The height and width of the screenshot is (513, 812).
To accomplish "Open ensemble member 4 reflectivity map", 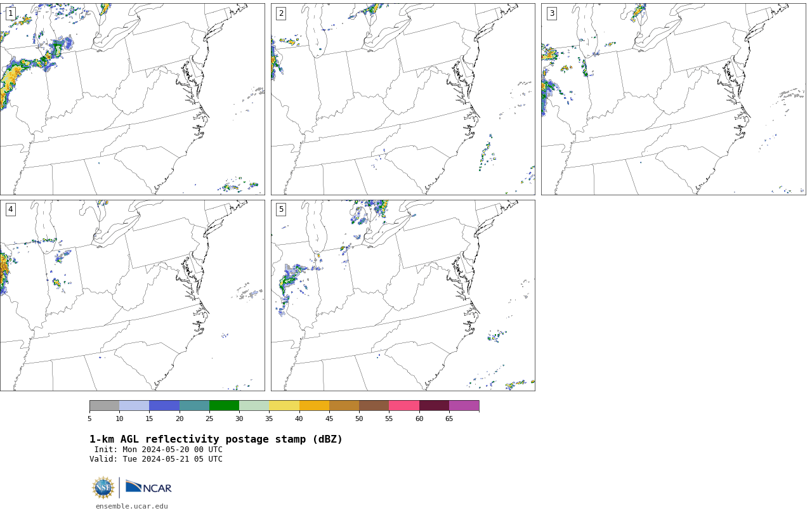I will point(132,295).
